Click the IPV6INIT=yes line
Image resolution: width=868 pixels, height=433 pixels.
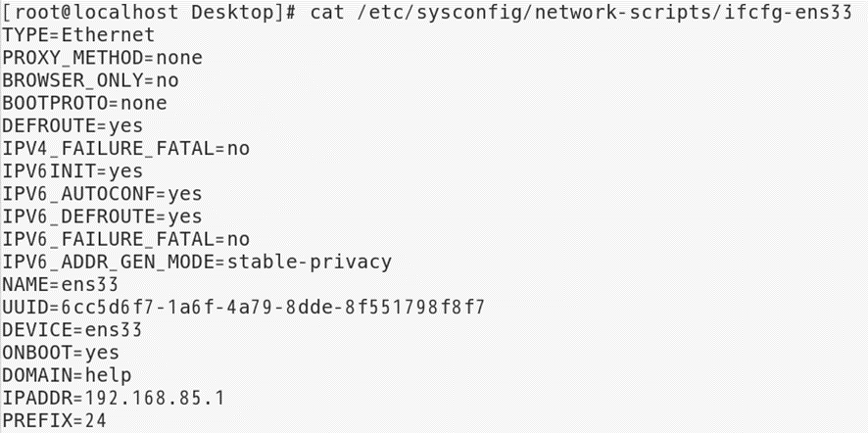click(x=72, y=171)
